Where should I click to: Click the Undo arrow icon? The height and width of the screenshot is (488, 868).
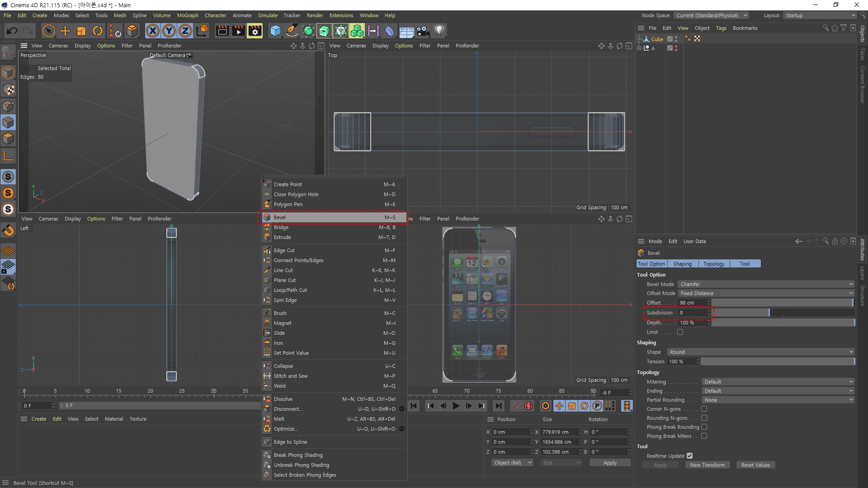[x=12, y=31]
